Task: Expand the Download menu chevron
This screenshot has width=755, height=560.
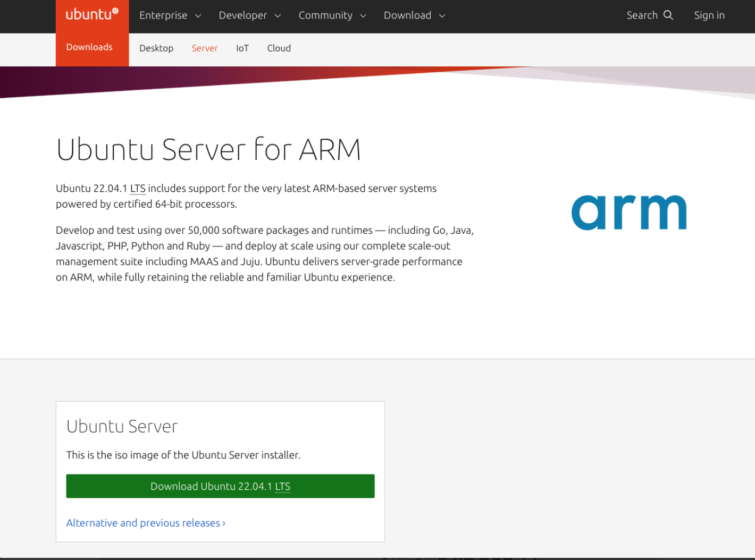Action: (x=442, y=16)
